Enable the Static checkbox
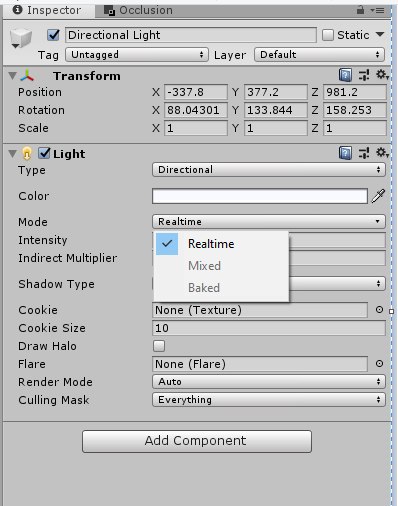398x506 pixels. 328,35
